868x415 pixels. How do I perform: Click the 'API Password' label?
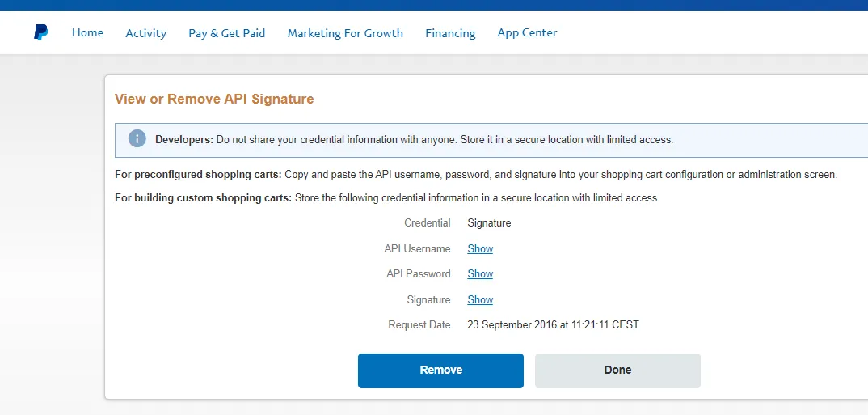(x=419, y=273)
